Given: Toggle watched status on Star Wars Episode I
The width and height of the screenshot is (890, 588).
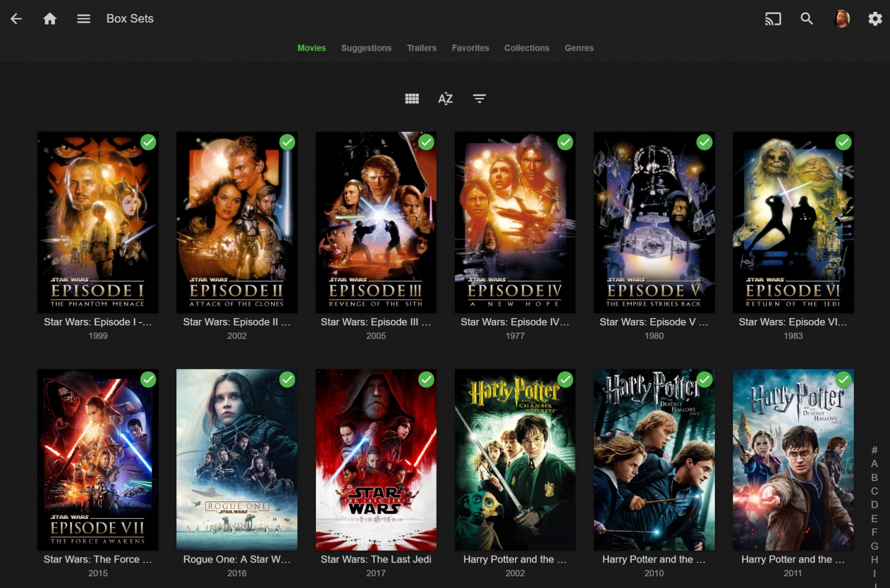Looking at the screenshot, I should coord(148,142).
